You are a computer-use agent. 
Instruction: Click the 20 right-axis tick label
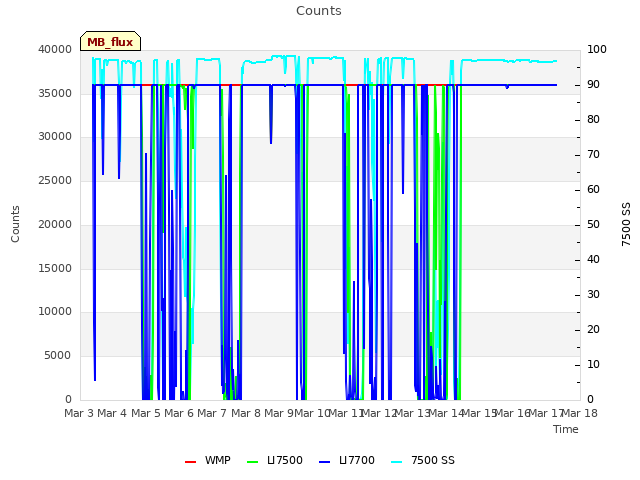coord(593,330)
